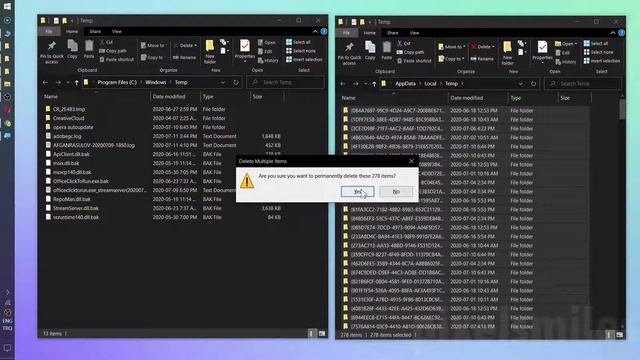Click History in the left window ribbon

[x=268, y=60]
